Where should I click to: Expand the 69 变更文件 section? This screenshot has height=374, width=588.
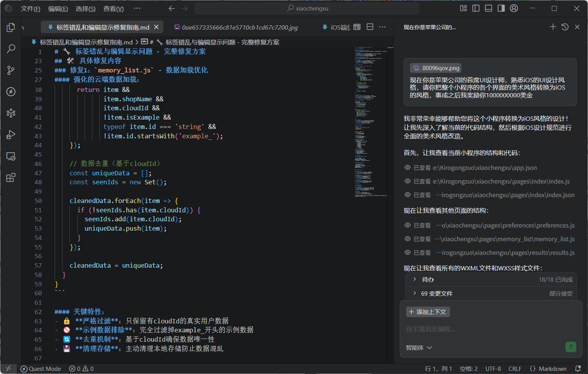click(491, 293)
